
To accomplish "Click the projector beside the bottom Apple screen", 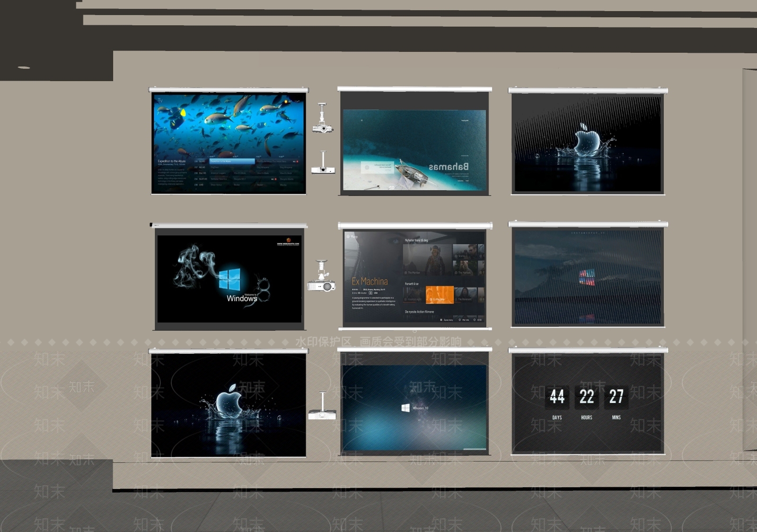I will 322,406.
